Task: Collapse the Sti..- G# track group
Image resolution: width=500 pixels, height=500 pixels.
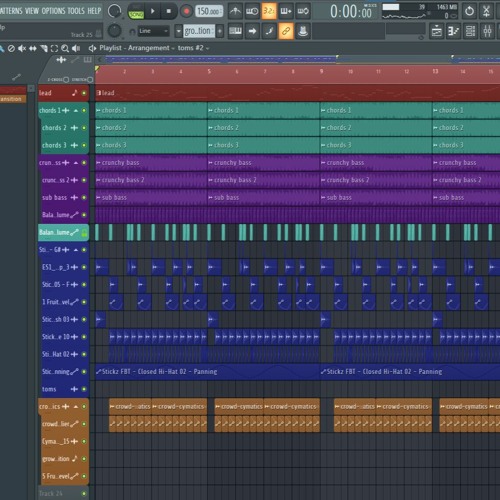Action: (76, 250)
